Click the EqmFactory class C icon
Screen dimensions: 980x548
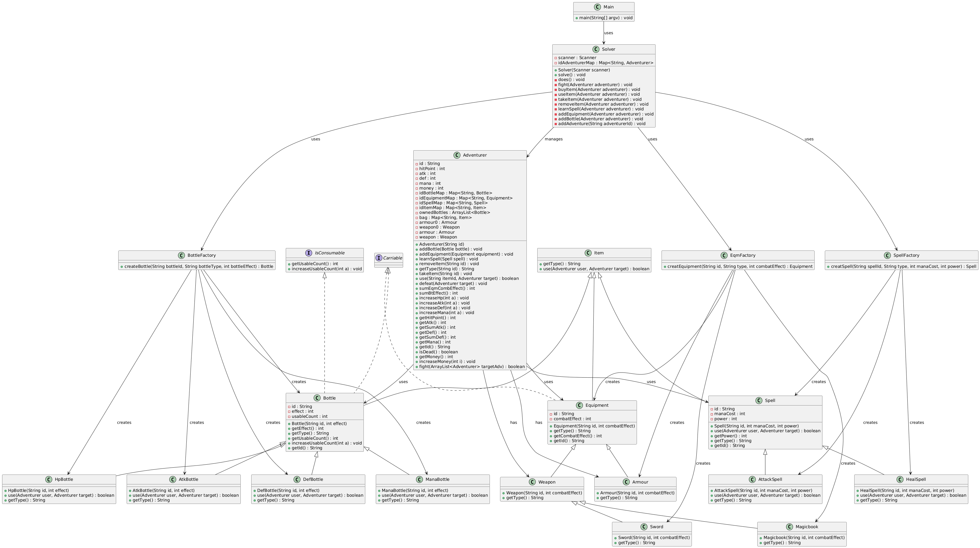(724, 256)
